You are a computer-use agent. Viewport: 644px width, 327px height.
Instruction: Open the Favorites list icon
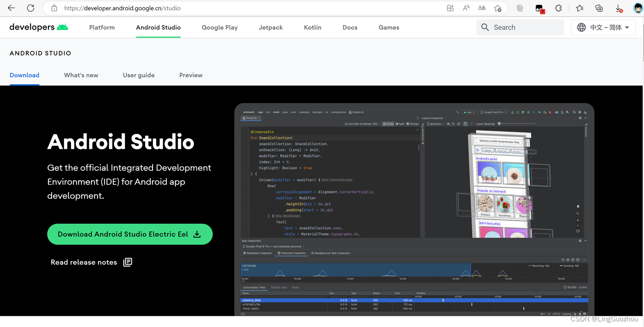coord(580,8)
